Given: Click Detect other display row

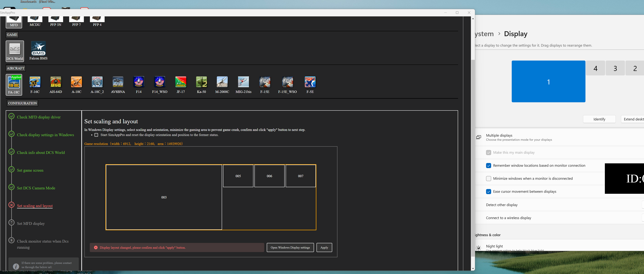Looking at the screenshot, I should pos(559,205).
